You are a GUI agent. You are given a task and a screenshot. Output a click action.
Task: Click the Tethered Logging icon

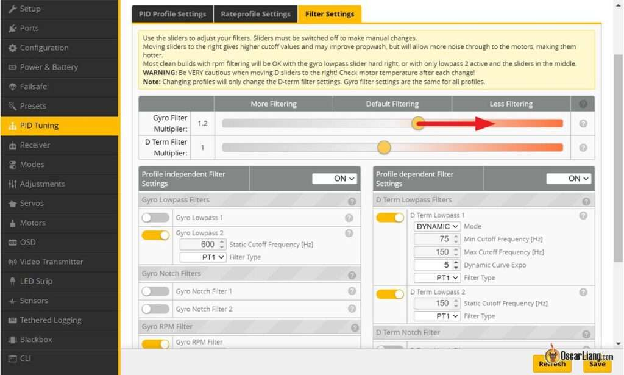12,320
